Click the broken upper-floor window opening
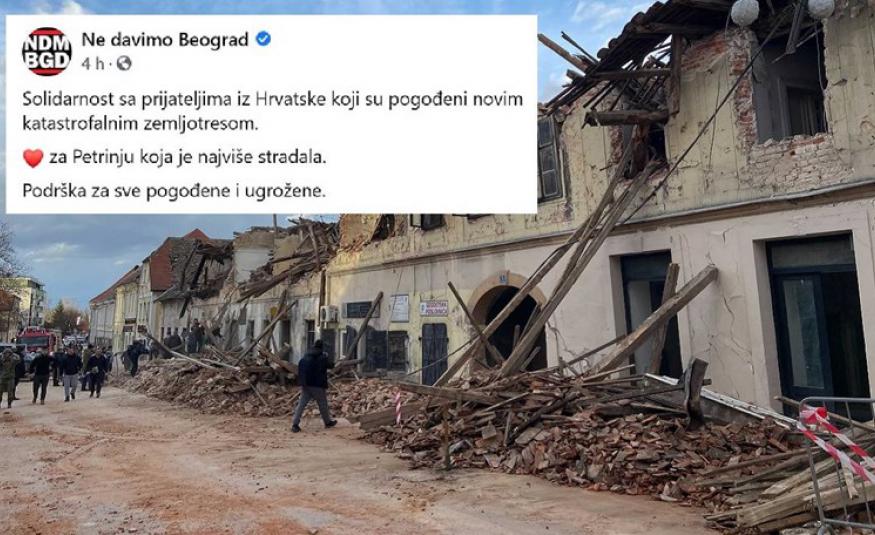 (789, 91)
